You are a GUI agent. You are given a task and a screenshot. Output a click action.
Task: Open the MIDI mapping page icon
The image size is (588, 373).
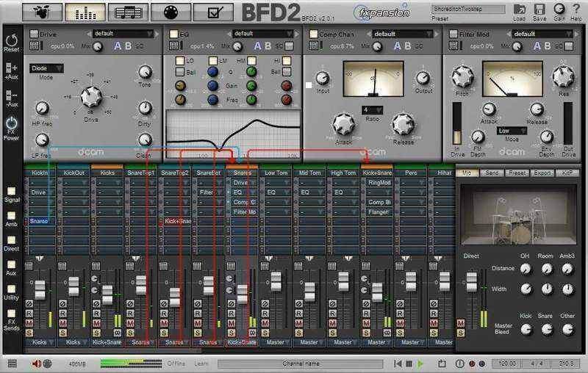[x=172, y=12]
